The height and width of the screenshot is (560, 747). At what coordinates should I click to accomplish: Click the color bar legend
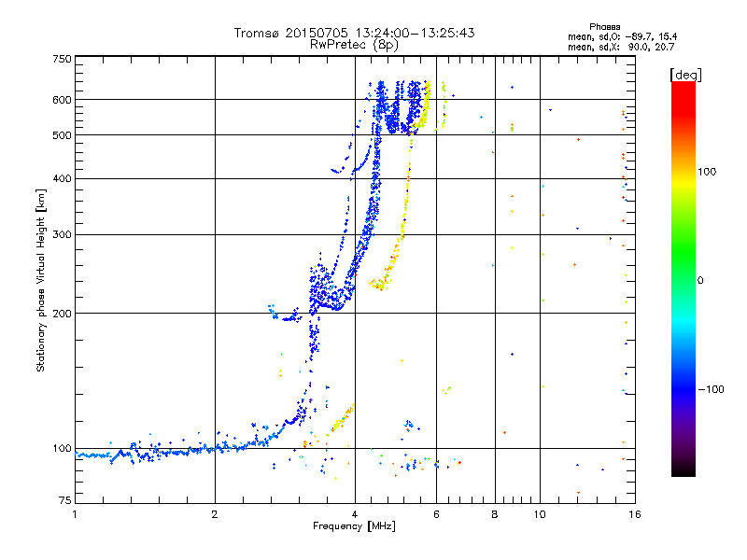[x=684, y=278]
